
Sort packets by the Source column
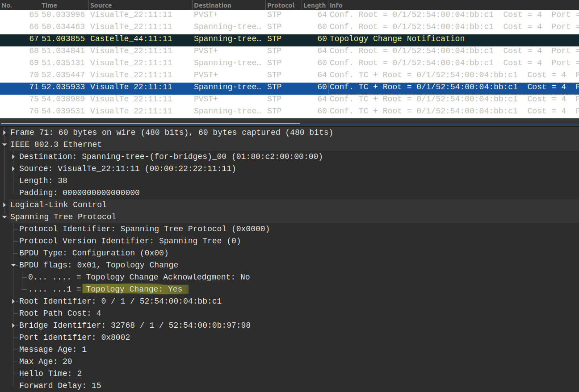[103, 5]
